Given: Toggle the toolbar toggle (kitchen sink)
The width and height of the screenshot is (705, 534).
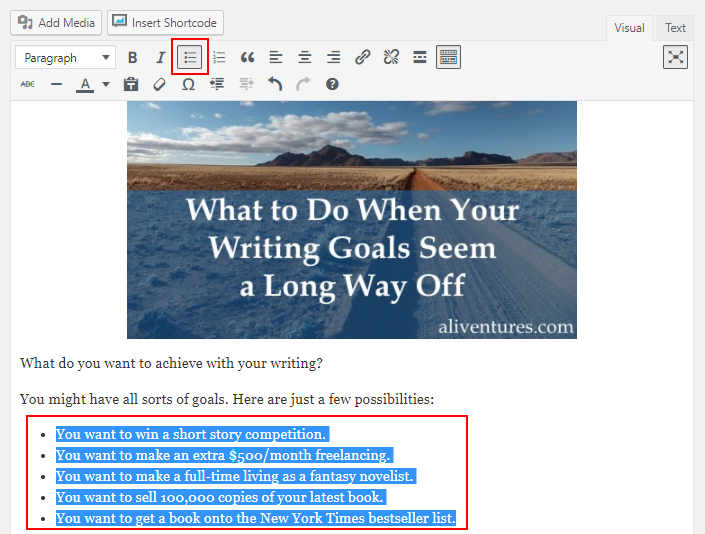Looking at the screenshot, I should click(449, 58).
